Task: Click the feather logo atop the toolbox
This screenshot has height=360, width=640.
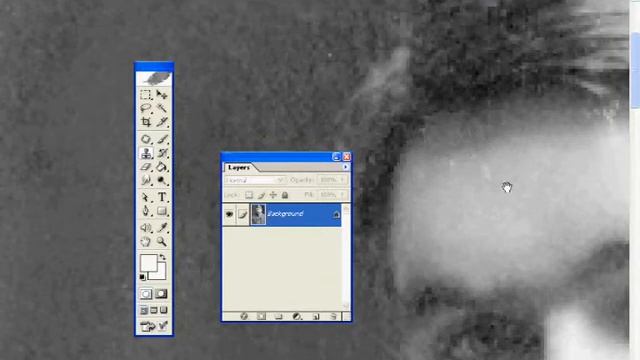Action: pos(154,78)
